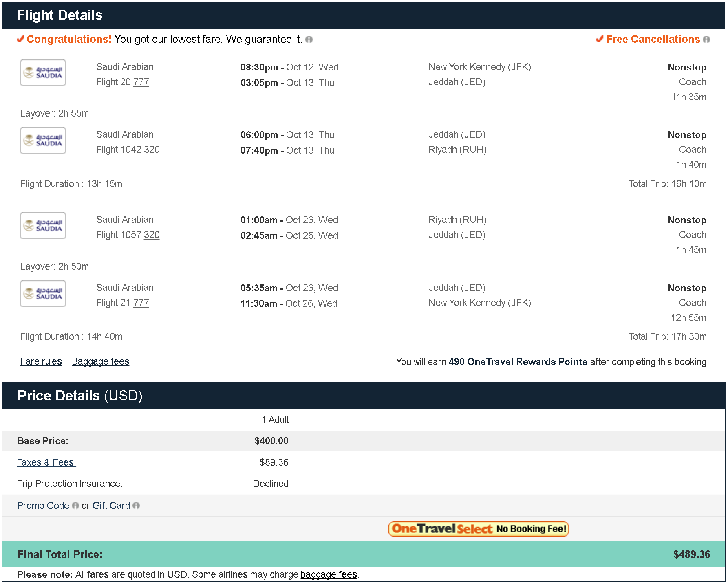This screenshot has height=585, width=728.
Task: Click the Promo Code link
Action: pos(43,506)
